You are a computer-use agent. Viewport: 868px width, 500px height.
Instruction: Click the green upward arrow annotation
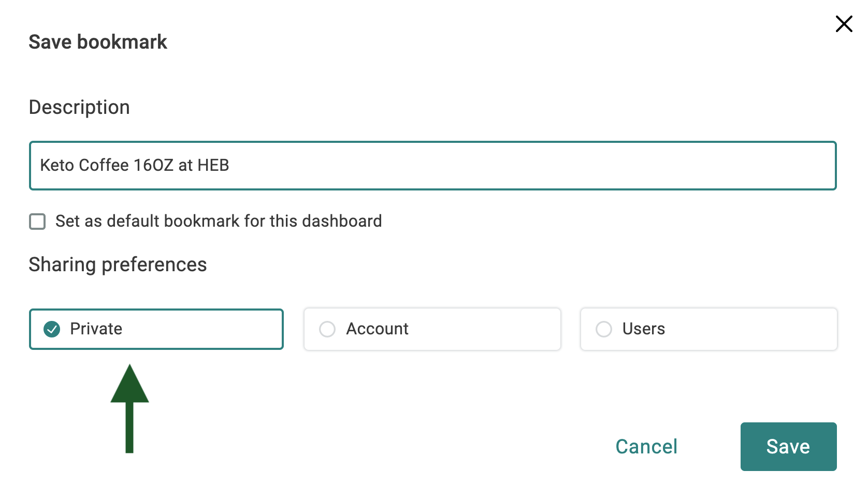[129, 408]
